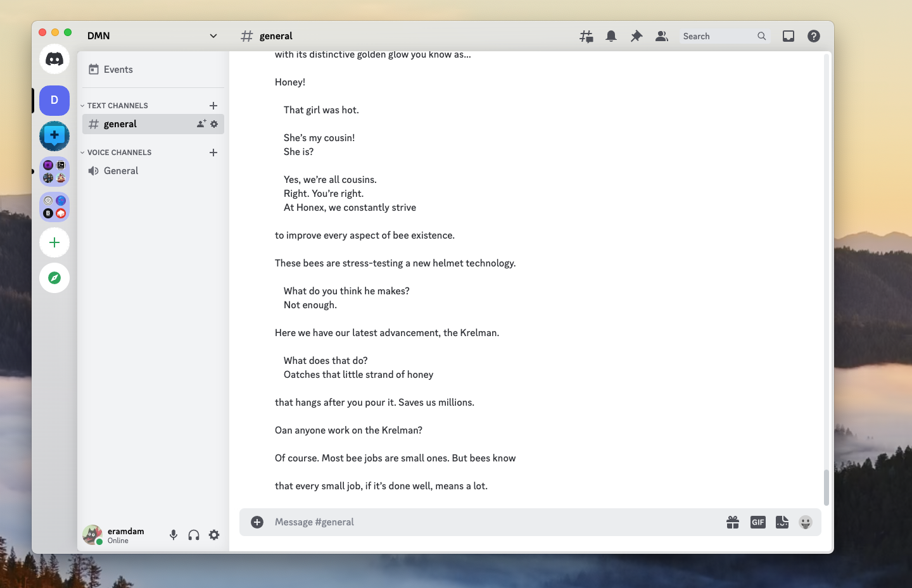Edit general channel settings gear
Screen dimensions: 912x588
(x=214, y=124)
